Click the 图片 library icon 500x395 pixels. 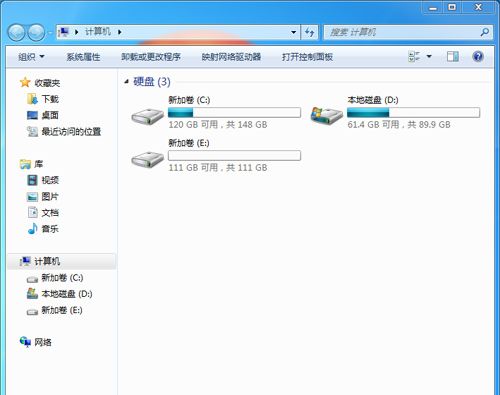click(x=32, y=197)
